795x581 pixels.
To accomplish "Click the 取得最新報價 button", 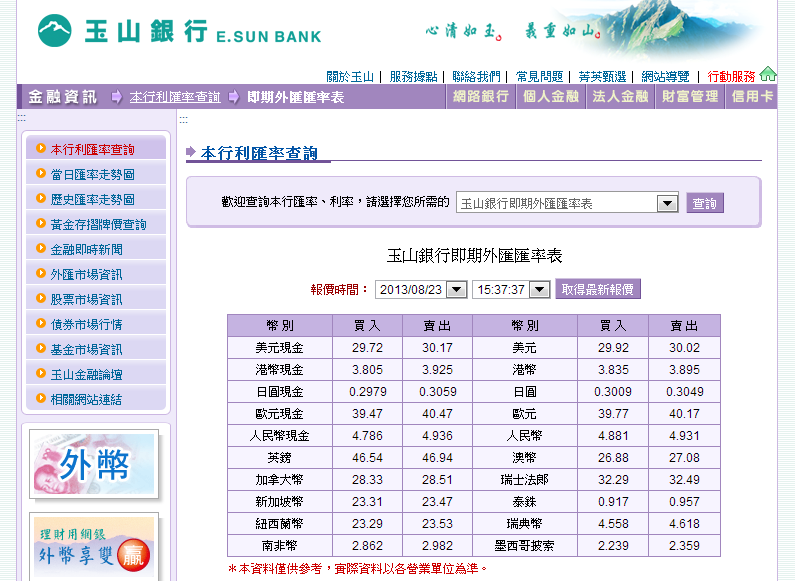I will 598,289.
